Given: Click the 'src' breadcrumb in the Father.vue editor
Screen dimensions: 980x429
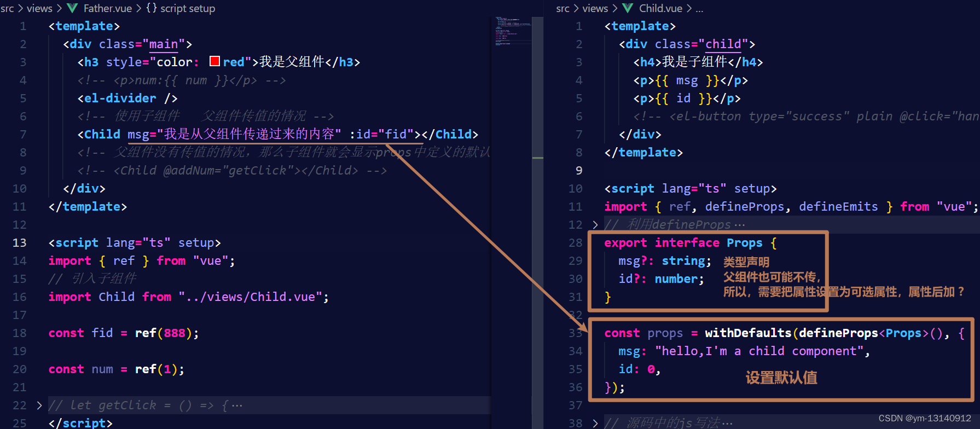Looking at the screenshot, I should (x=7, y=8).
